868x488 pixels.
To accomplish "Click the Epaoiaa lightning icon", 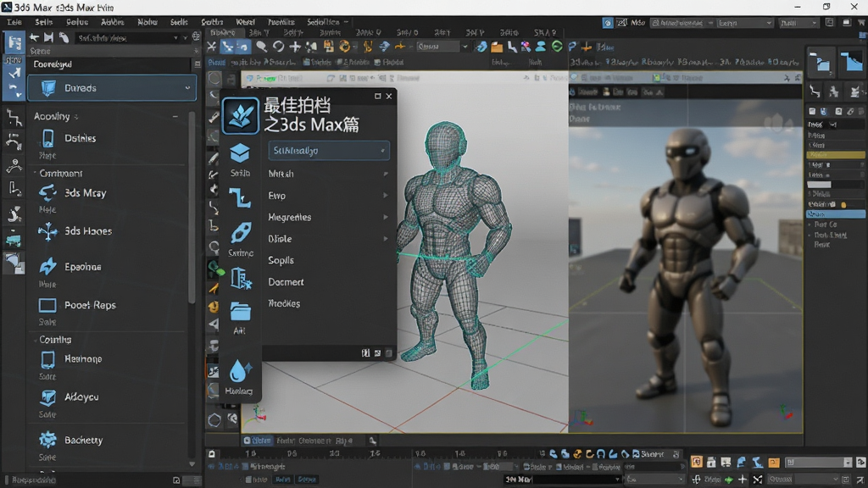I will (x=47, y=267).
